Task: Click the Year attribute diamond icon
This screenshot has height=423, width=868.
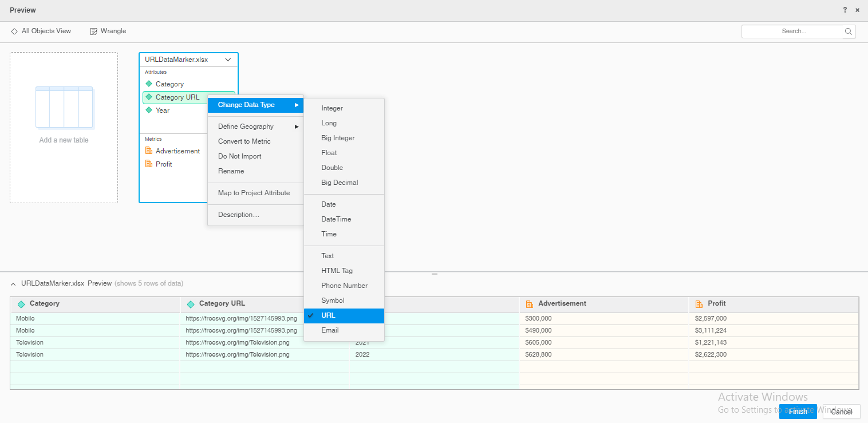Action: [x=149, y=110]
